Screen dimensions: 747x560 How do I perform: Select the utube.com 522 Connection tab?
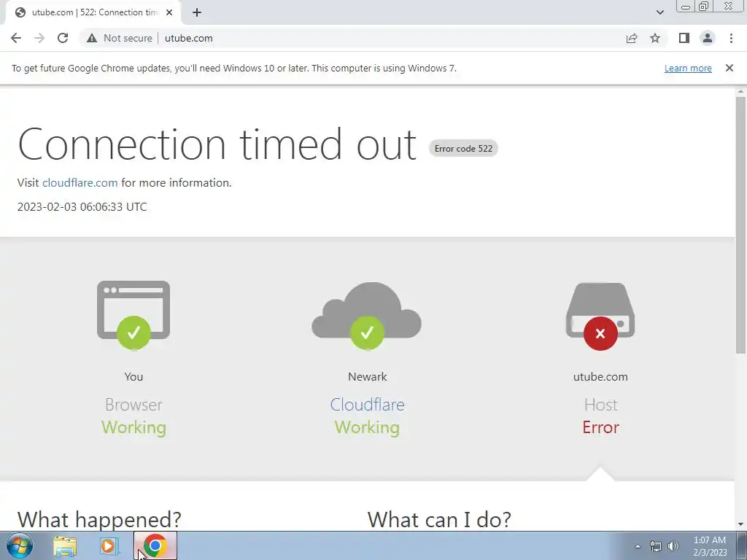click(93, 12)
